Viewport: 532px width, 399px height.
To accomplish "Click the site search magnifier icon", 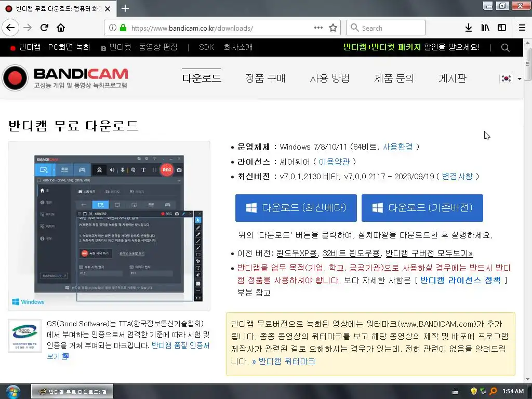I will point(505,48).
